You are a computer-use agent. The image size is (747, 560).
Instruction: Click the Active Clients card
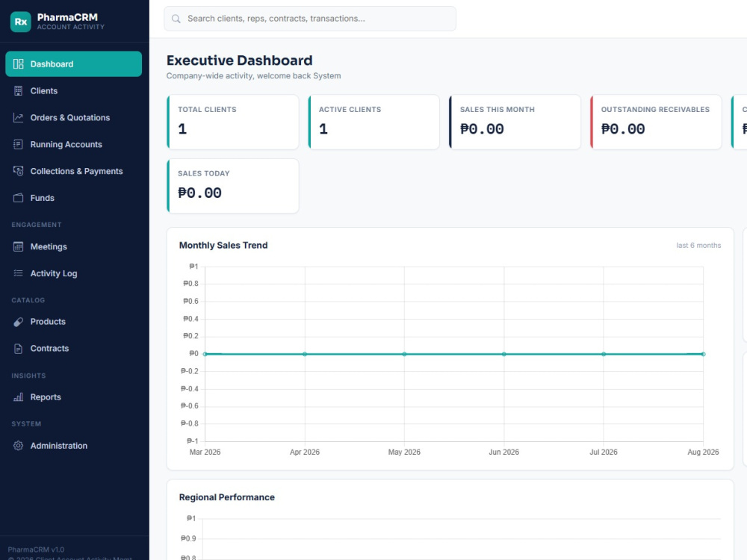pyautogui.click(x=374, y=122)
